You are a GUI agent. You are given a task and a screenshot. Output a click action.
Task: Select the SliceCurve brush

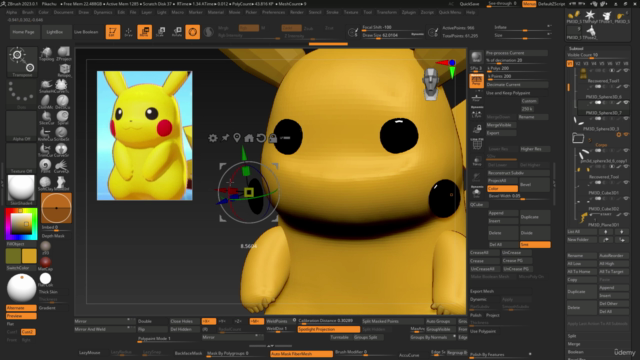pos(46,118)
